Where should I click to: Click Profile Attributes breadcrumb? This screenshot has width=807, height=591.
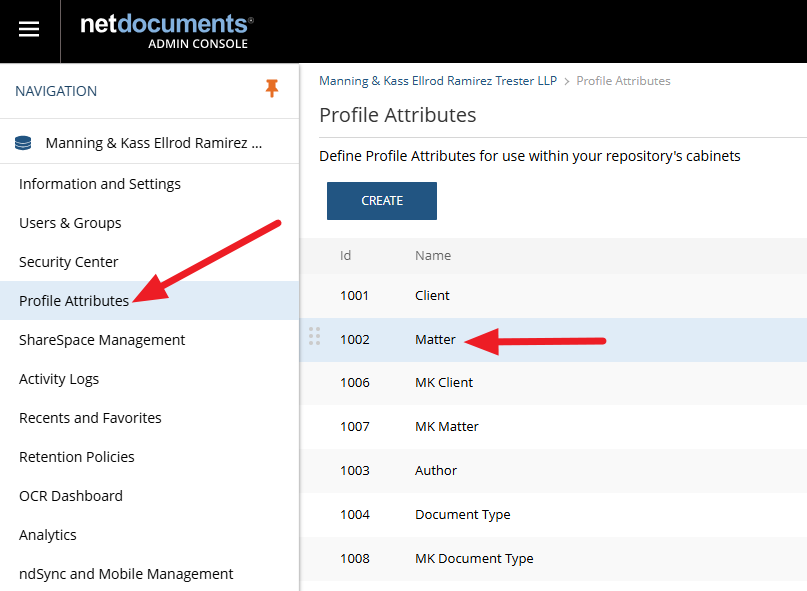pos(623,81)
